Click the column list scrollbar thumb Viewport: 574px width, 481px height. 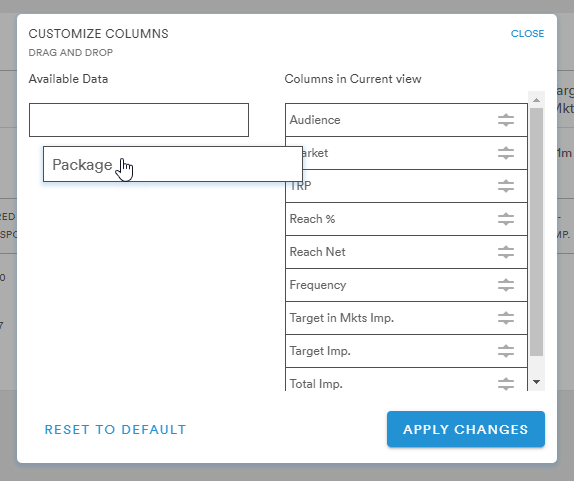click(x=536, y=231)
